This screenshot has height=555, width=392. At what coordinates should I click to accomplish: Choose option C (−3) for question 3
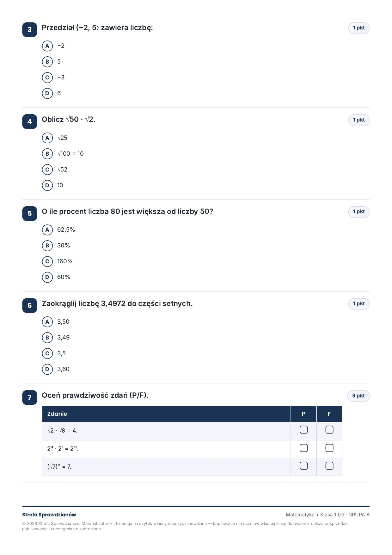click(47, 78)
